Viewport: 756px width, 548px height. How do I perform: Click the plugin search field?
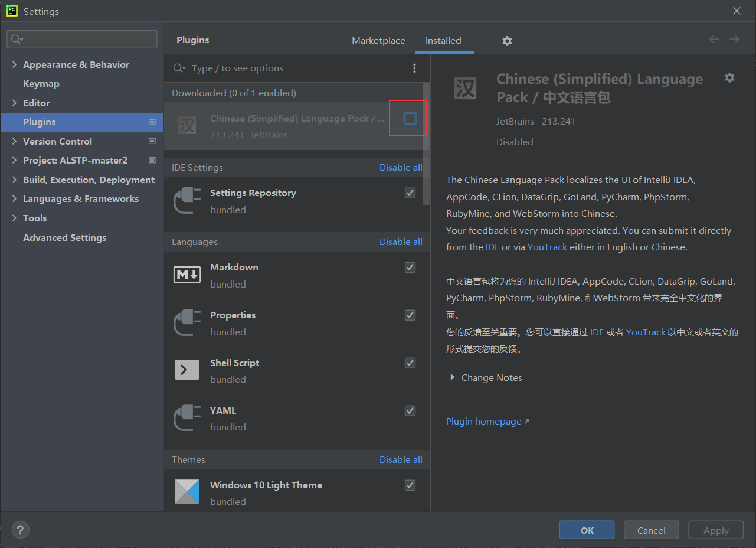click(x=266, y=68)
